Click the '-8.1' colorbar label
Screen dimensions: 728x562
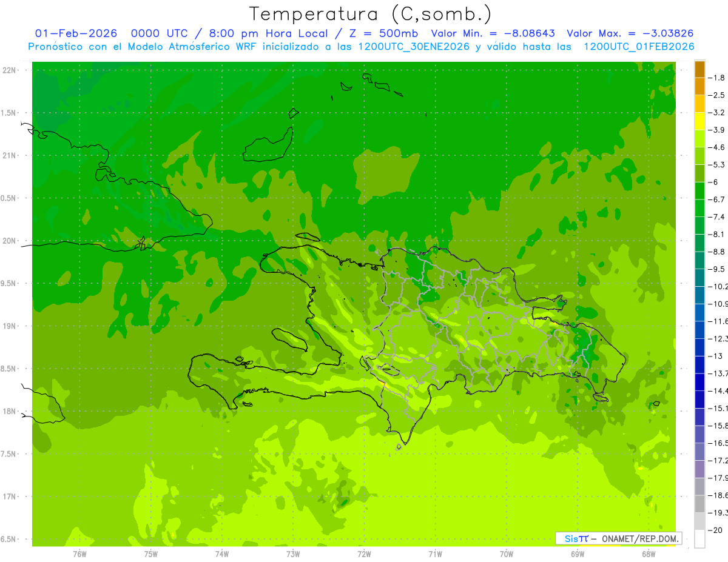(x=718, y=235)
